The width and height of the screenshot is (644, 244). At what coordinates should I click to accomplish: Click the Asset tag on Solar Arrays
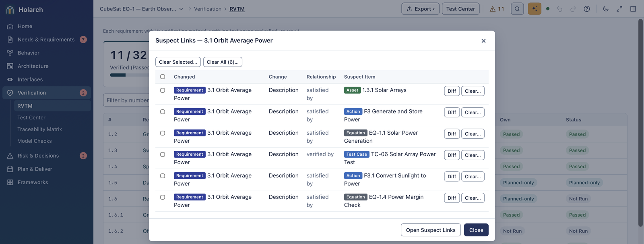pyautogui.click(x=352, y=90)
